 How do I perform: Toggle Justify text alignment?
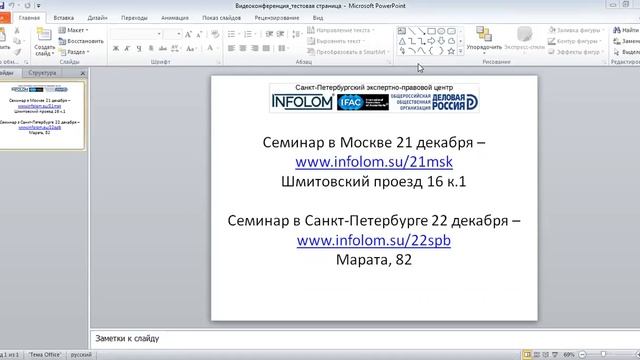click(x=267, y=49)
